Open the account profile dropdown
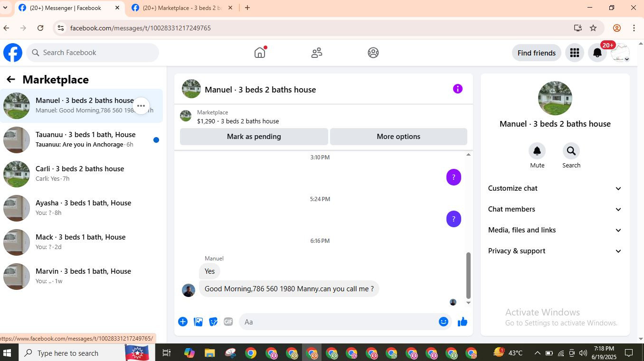 click(x=620, y=53)
